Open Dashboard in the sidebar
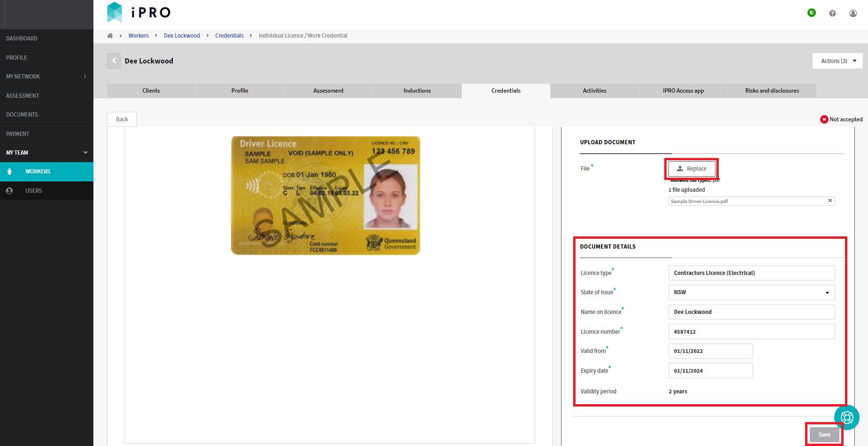 [x=46, y=39]
